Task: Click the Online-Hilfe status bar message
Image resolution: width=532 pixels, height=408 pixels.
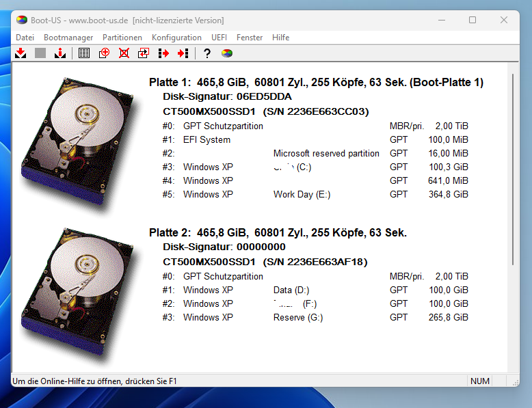Action: 94,381
